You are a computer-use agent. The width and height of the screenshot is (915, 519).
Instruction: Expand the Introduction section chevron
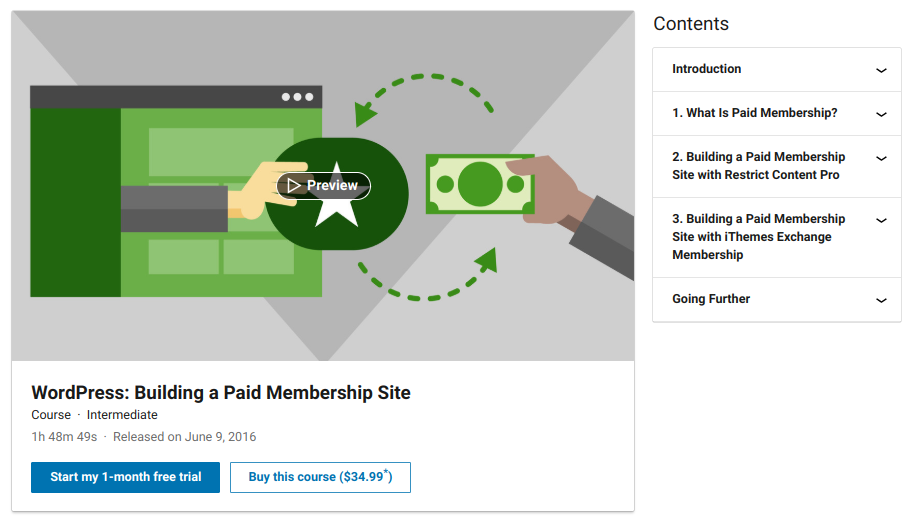(881, 70)
